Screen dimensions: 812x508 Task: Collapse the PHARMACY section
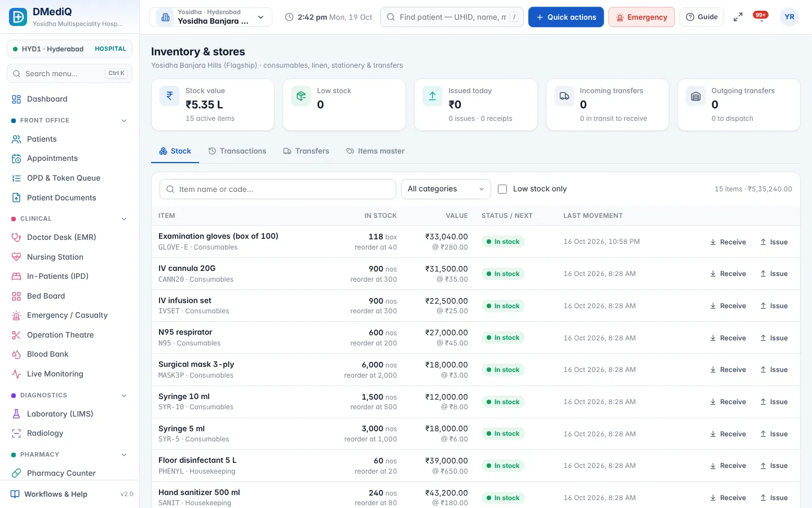(x=70, y=454)
